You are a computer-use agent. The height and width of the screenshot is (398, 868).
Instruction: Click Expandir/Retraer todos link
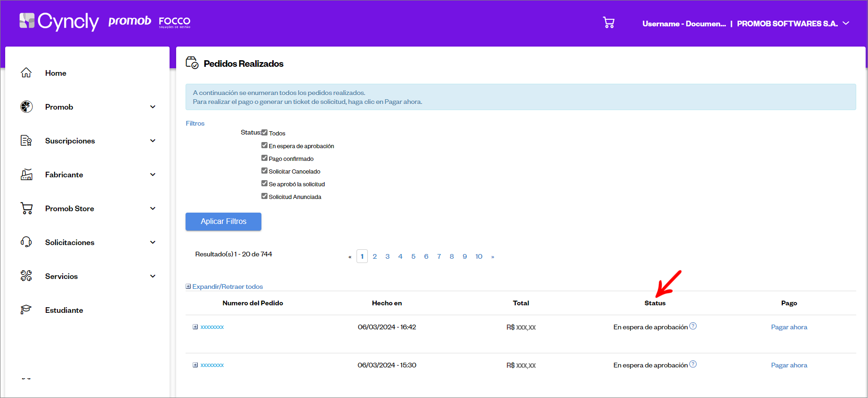[227, 287]
